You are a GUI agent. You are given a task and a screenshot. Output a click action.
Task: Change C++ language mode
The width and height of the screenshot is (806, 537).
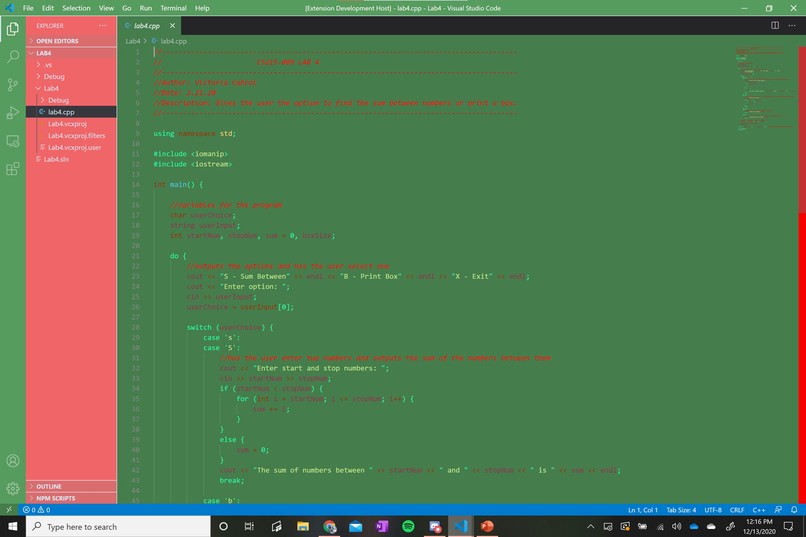click(759, 510)
